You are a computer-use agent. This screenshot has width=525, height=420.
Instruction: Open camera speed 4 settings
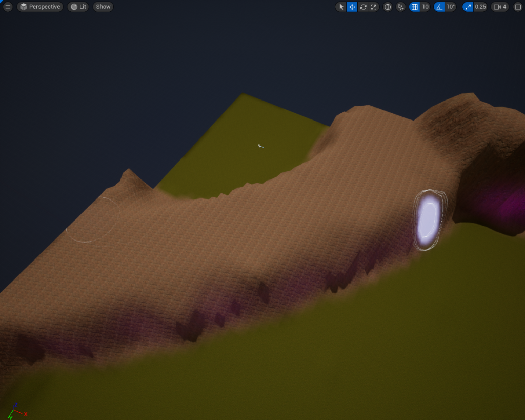click(x=500, y=7)
